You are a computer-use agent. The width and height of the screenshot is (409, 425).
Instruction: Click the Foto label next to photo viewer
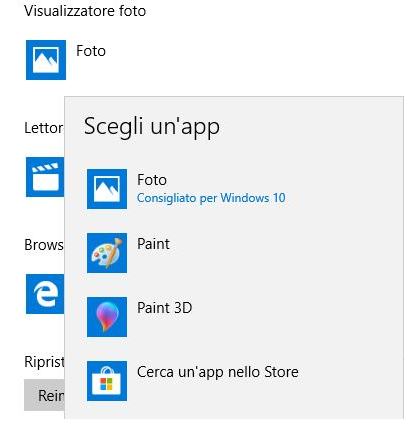[91, 51]
